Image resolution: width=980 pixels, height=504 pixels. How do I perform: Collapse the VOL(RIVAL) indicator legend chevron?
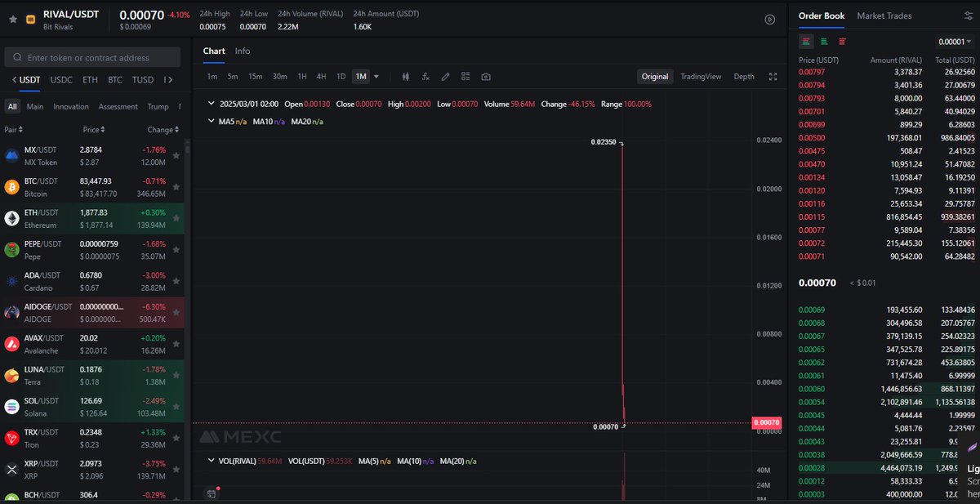click(x=212, y=462)
